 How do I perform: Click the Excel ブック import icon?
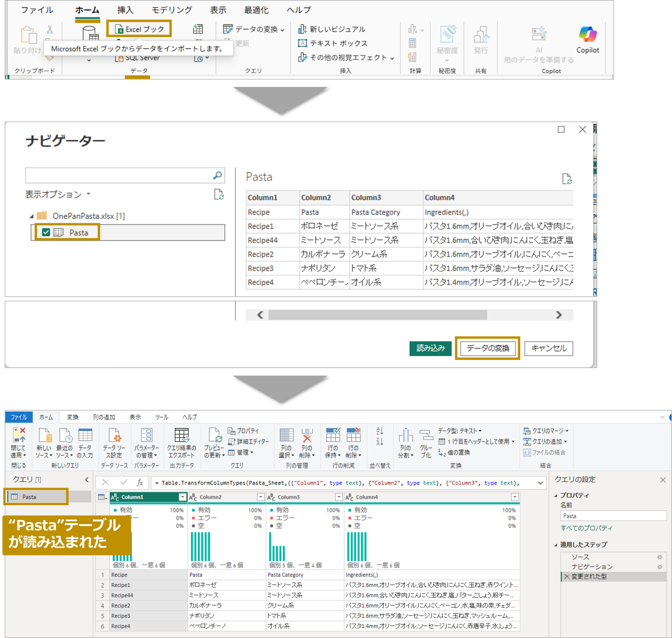(x=119, y=30)
